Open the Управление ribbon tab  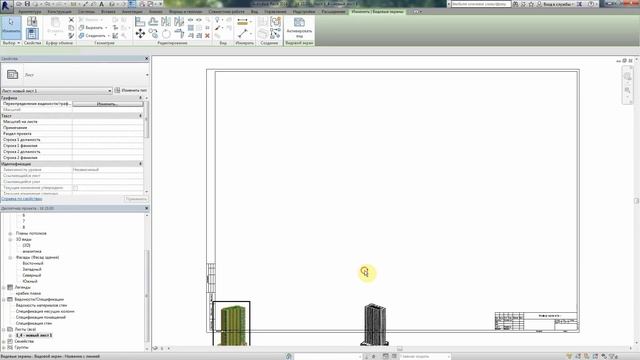click(x=275, y=12)
